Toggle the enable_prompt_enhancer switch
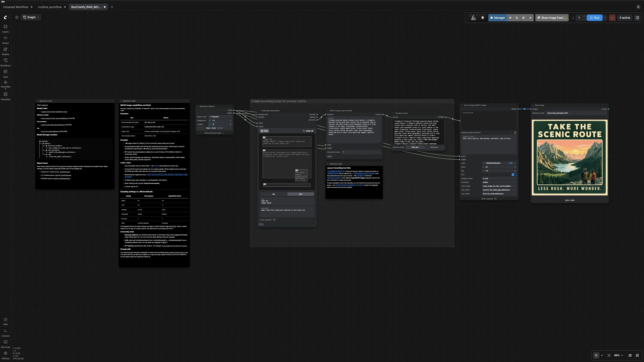The image size is (644, 362). (514, 133)
